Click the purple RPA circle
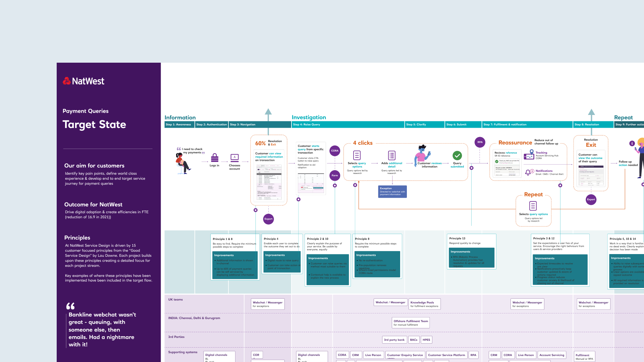The height and width of the screenshot is (362, 644). click(480, 142)
